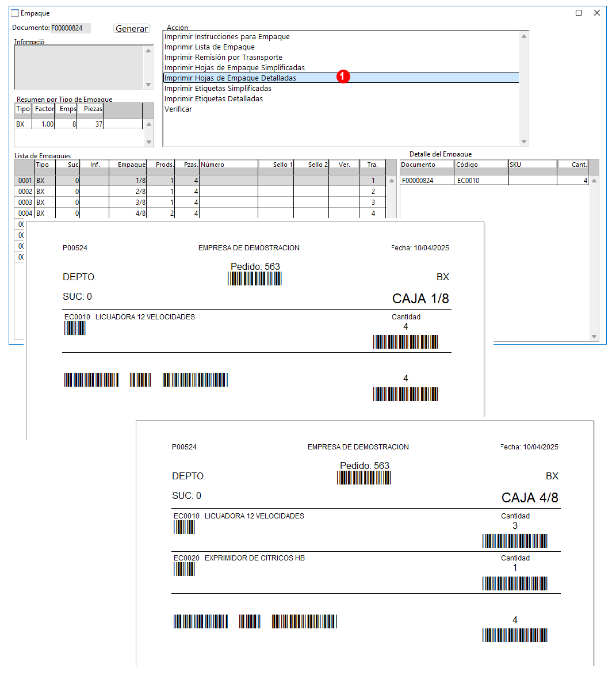
Task: Select row 0003 in Lista de Empaques
Action: pos(200,202)
